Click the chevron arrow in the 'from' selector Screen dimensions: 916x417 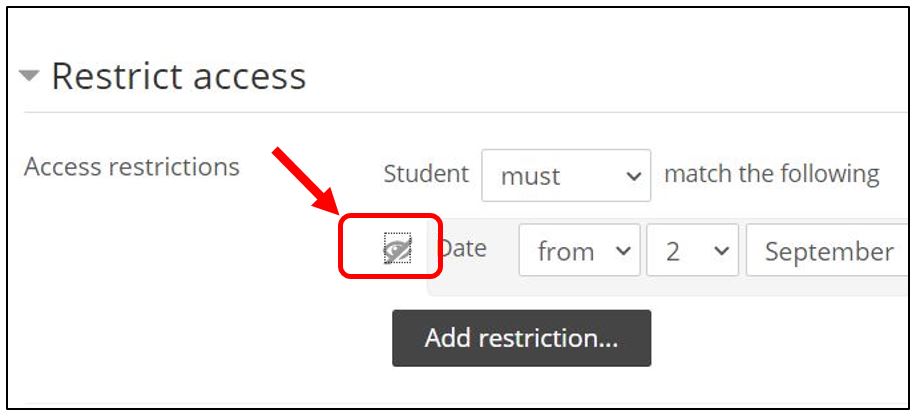tap(623, 251)
